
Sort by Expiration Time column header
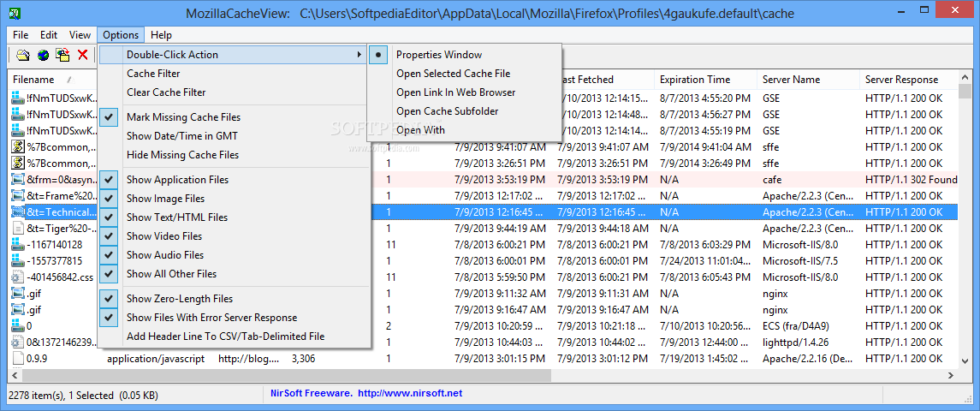[706, 80]
